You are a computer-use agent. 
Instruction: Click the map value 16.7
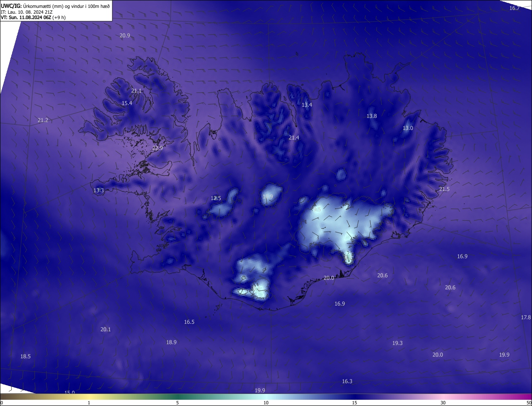point(515,8)
